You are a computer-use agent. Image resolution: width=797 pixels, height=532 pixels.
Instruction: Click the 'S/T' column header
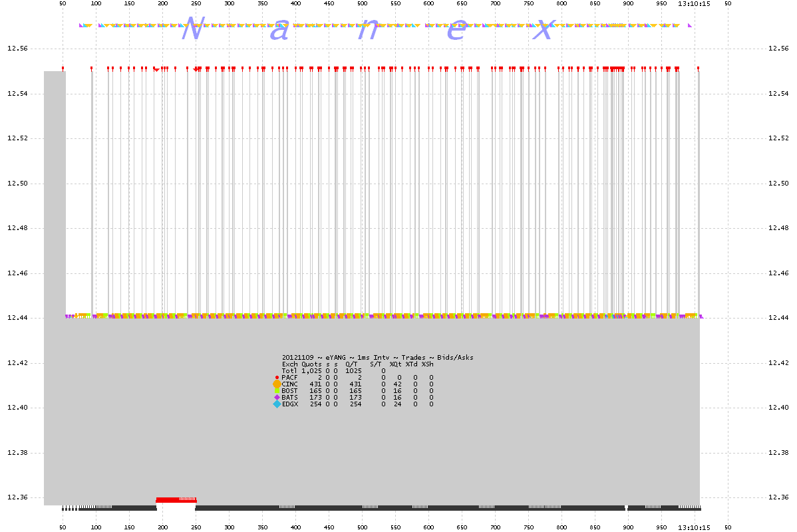[x=376, y=364]
